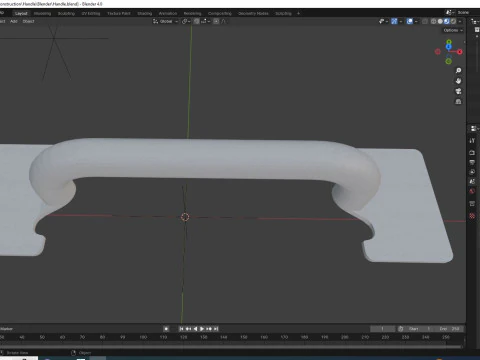Click the red X axis on navigation gizmo
The width and height of the screenshot is (480, 360).
coord(460,52)
